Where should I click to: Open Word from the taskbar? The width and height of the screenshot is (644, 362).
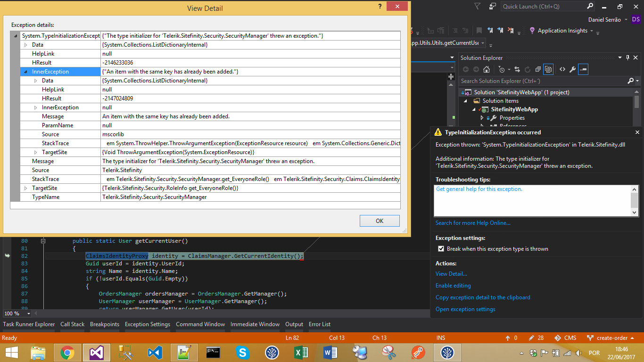tap(330, 353)
